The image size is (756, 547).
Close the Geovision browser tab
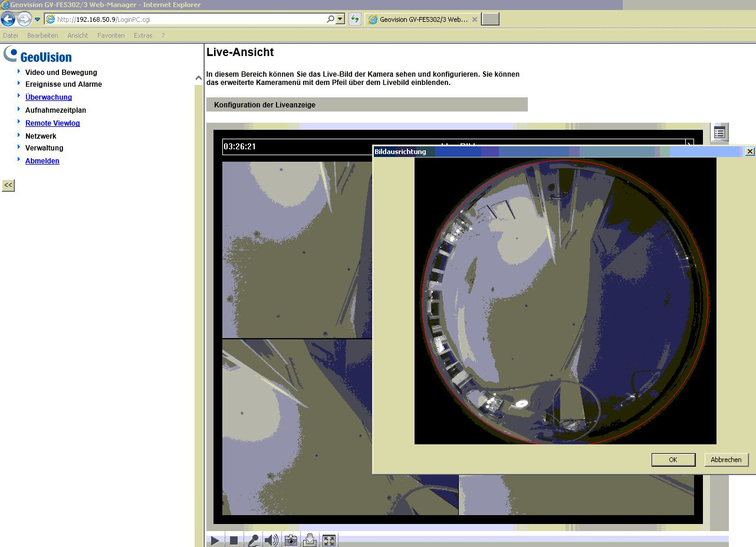coord(475,19)
